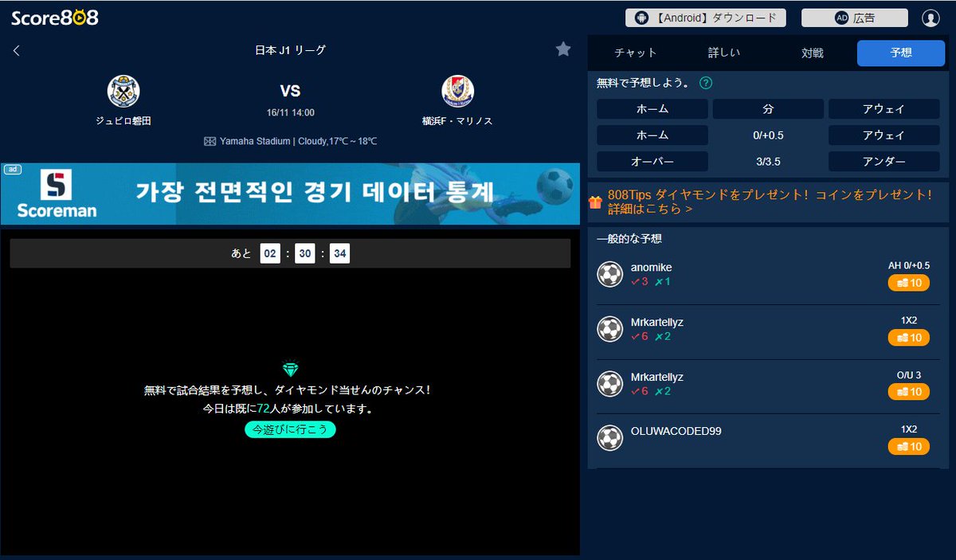Image resolution: width=956 pixels, height=560 pixels.
Task: Click 今遊びに行こう button
Action: click(290, 429)
